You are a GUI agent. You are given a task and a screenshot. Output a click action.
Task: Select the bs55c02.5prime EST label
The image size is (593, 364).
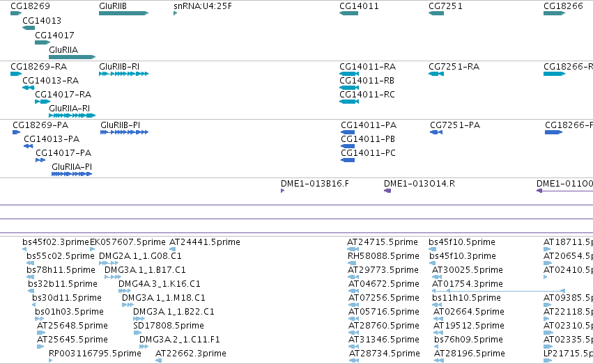pos(61,256)
